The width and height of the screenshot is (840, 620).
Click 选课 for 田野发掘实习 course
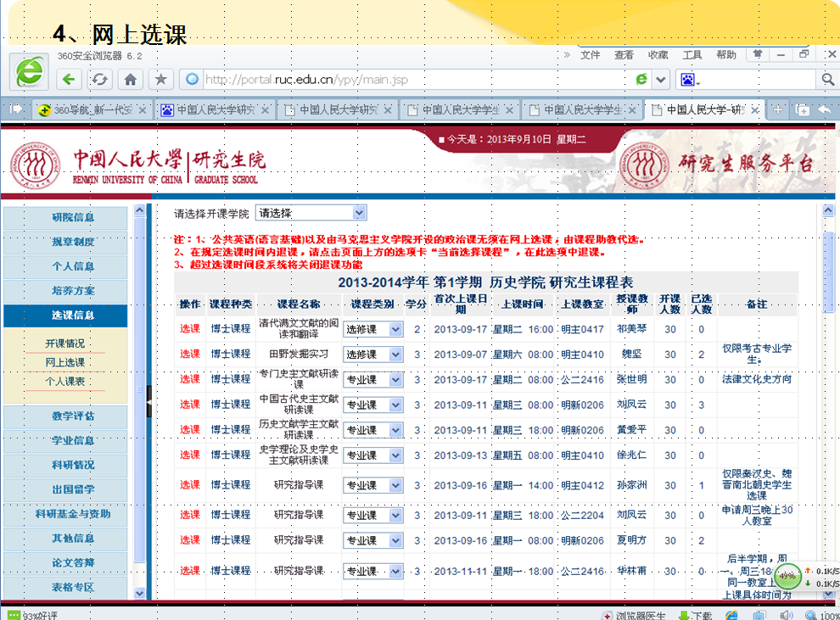[190, 355]
